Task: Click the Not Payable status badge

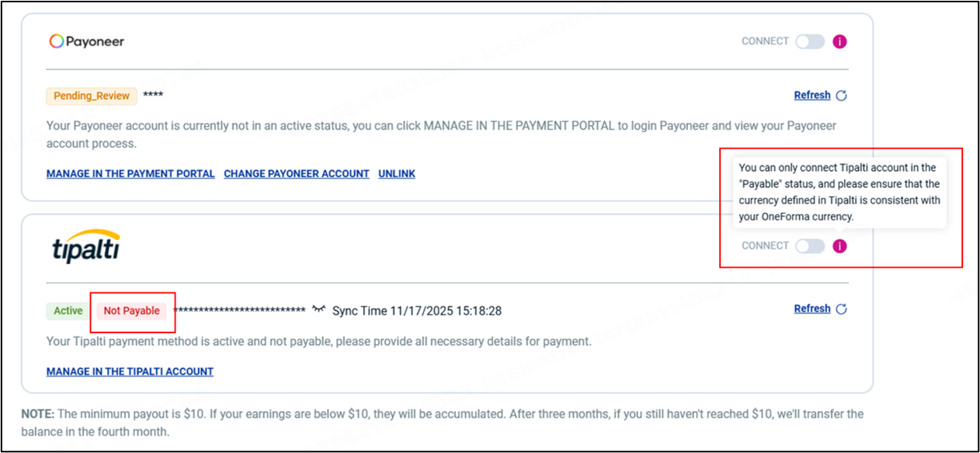Action: pyautogui.click(x=131, y=311)
